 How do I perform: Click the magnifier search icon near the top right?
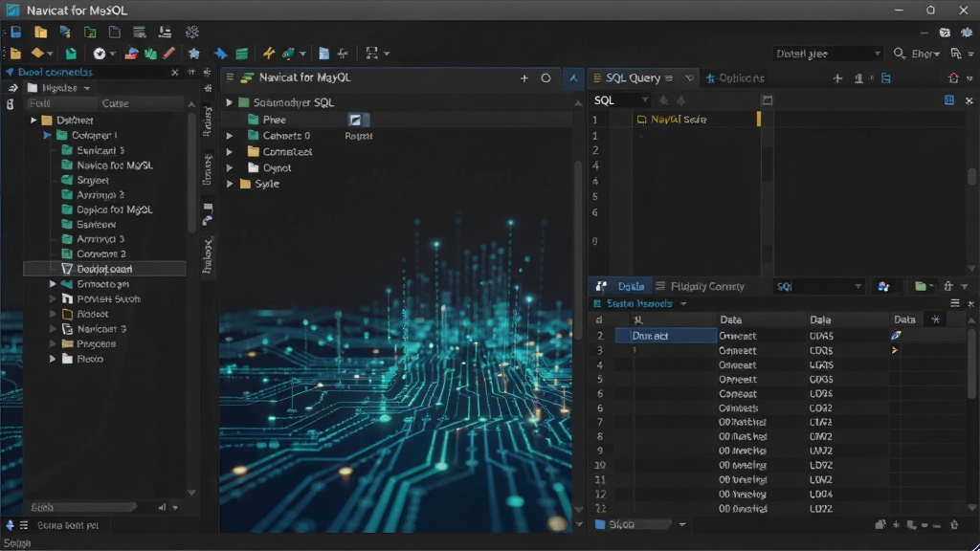(x=900, y=54)
